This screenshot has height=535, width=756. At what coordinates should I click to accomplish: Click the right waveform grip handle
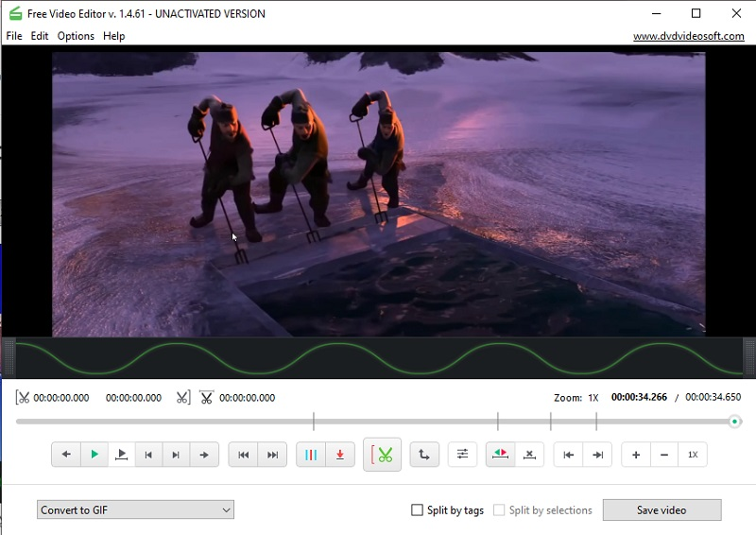749,358
